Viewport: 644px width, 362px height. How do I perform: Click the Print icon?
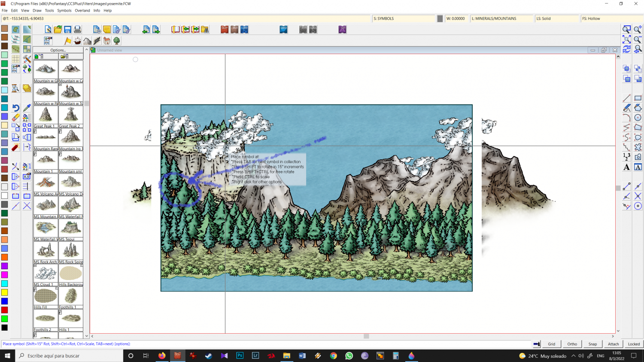point(78,29)
